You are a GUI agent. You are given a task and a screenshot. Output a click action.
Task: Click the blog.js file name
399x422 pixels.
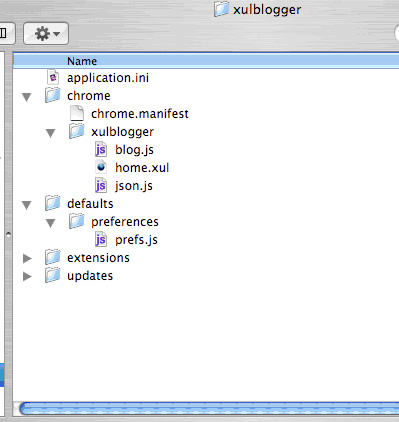tap(134, 150)
